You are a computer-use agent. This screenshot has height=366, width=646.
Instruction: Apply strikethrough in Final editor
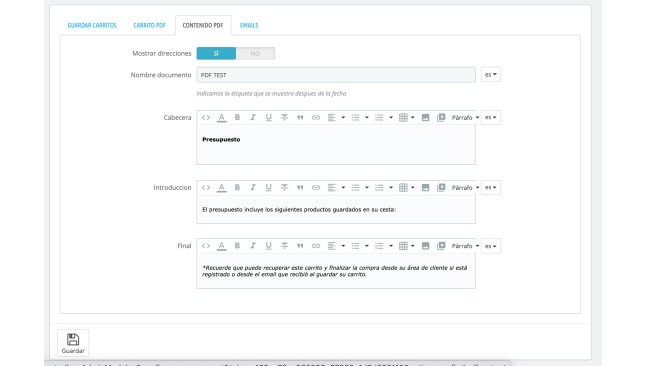[x=284, y=246]
